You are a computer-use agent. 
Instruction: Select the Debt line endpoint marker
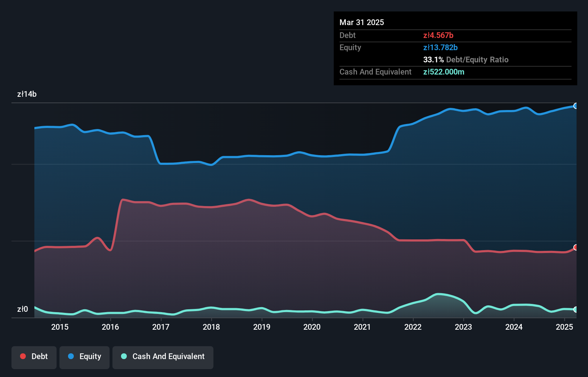click(575, 247)
